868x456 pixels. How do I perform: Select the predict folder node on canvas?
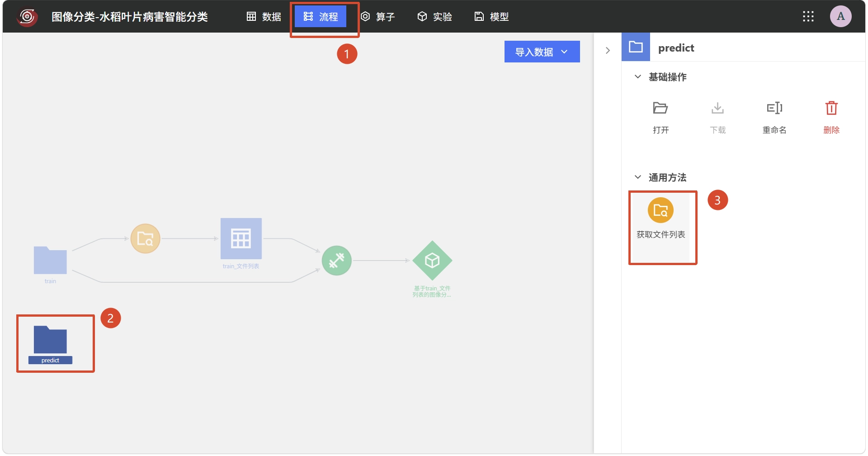(50, 340)
